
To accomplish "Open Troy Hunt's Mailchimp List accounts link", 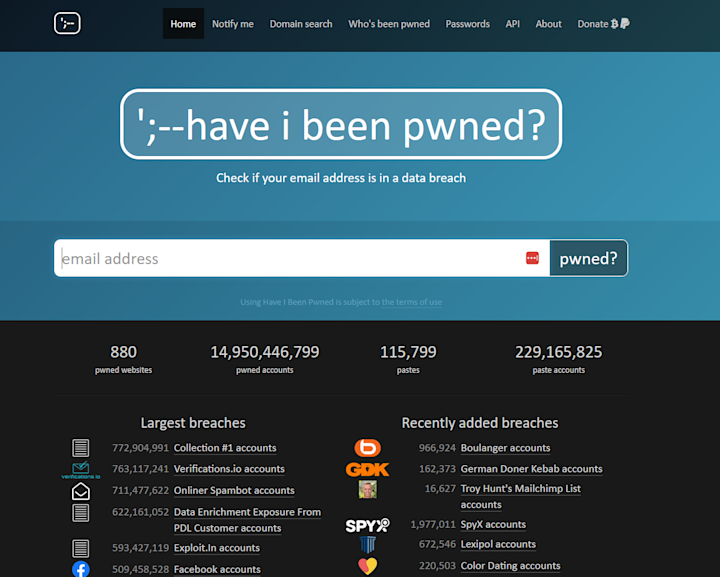I will click(521, 497).
